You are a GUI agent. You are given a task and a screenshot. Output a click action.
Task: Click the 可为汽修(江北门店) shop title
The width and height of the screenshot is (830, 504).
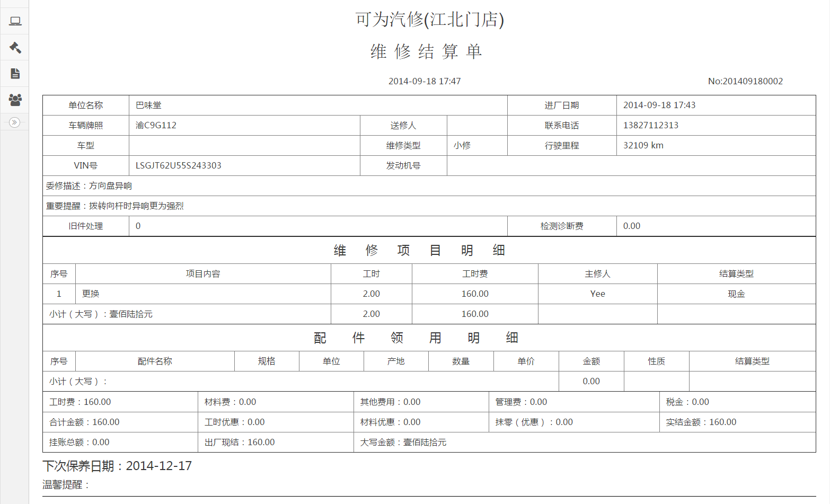(x=429, y=20)
